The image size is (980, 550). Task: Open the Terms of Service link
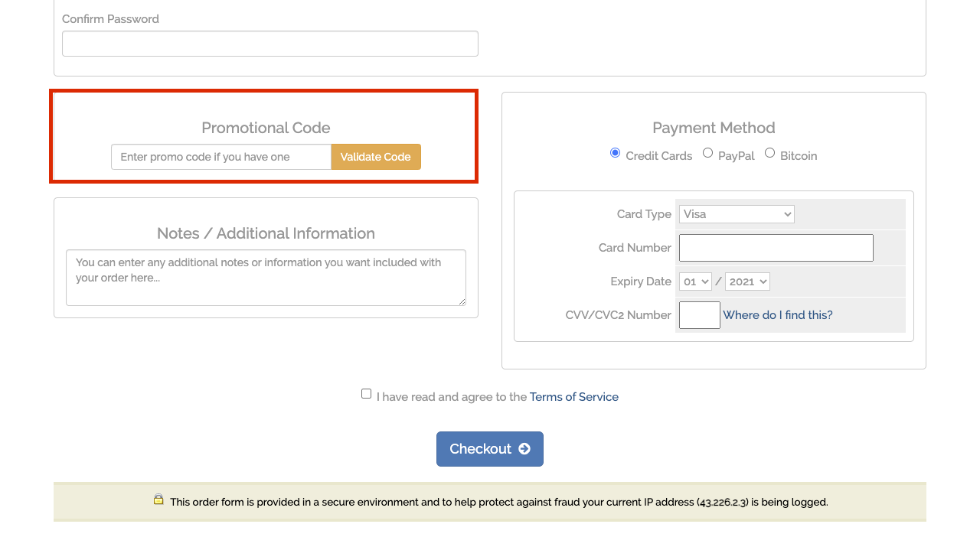pyautogui.click(x=574, y=397)
